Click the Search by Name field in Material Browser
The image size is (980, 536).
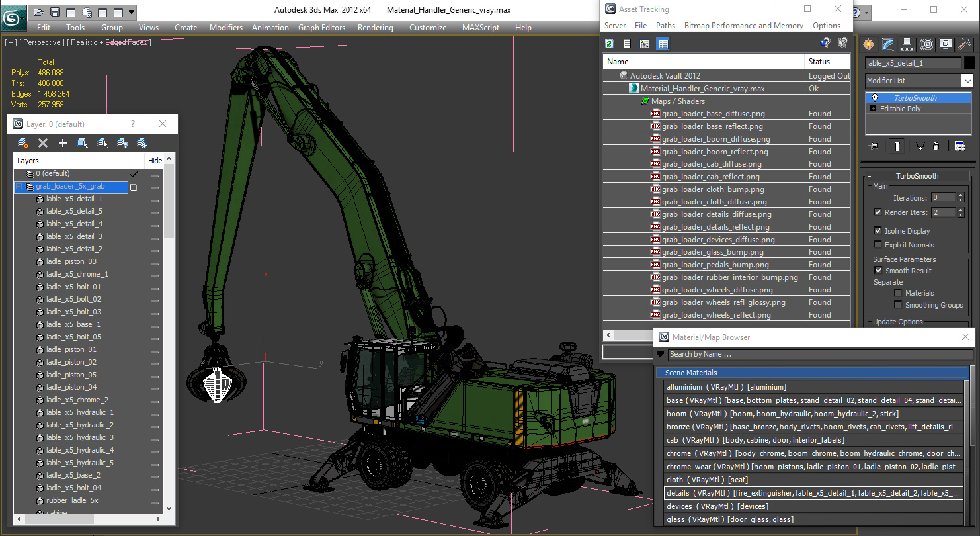pyautogui.click(x=820, y=355)
